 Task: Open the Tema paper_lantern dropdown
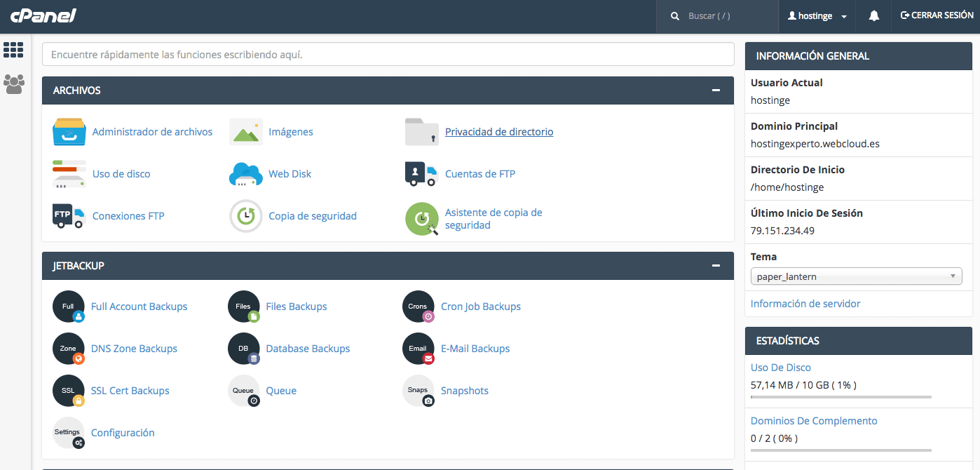point(856,276)
